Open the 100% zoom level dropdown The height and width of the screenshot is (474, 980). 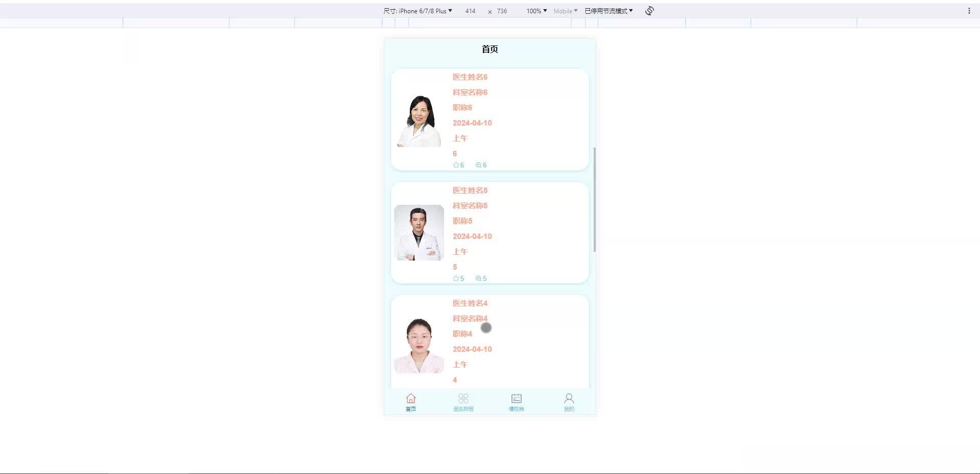tap(535, 10)
